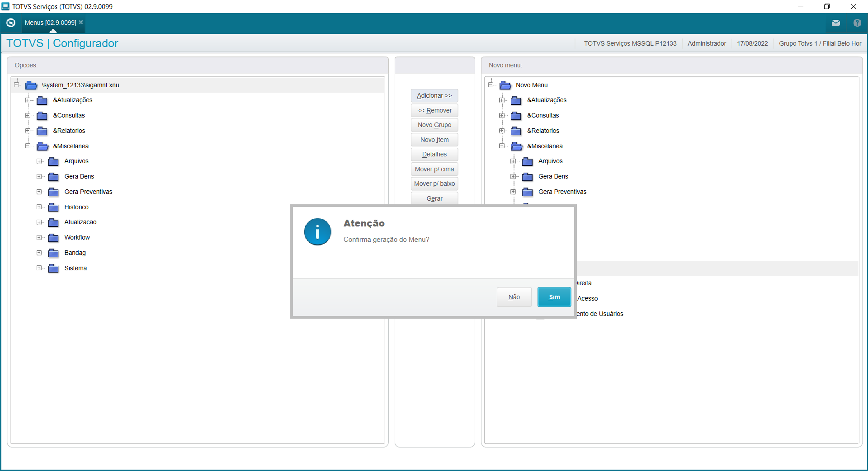Screen dimensions: 868x471
Task: Click Gera Preventivas folder icon in Opcoes
Action: tap(53, 192)
